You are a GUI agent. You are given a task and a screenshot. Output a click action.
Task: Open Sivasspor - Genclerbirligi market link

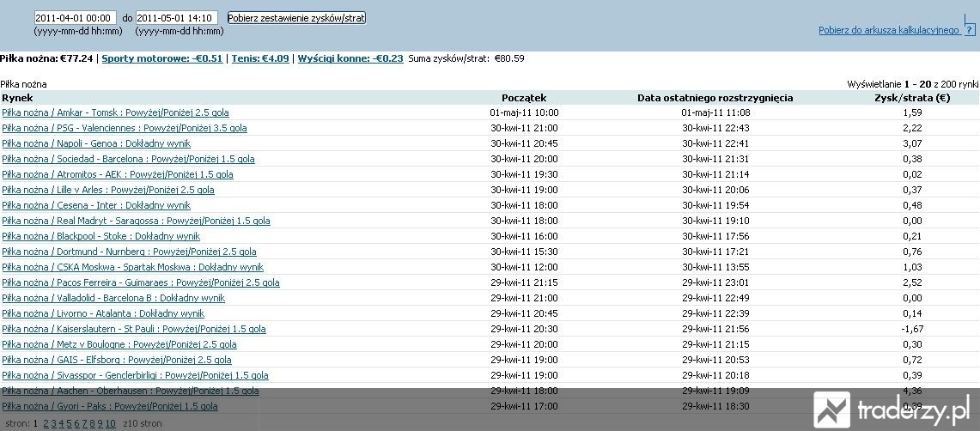tap(135, 375)
